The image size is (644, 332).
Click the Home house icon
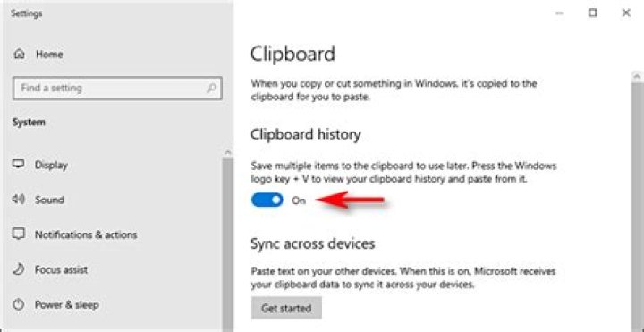pyautogui.click(x=19, y=54)
